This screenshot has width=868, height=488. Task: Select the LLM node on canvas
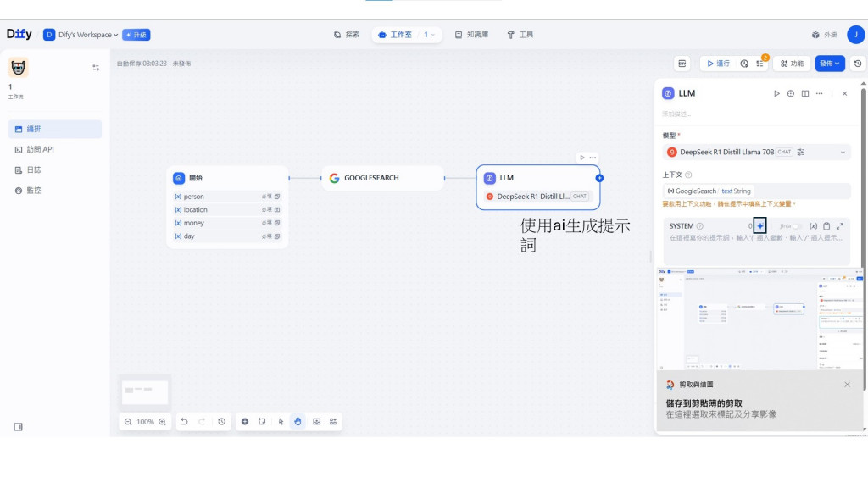click(538, 187)
